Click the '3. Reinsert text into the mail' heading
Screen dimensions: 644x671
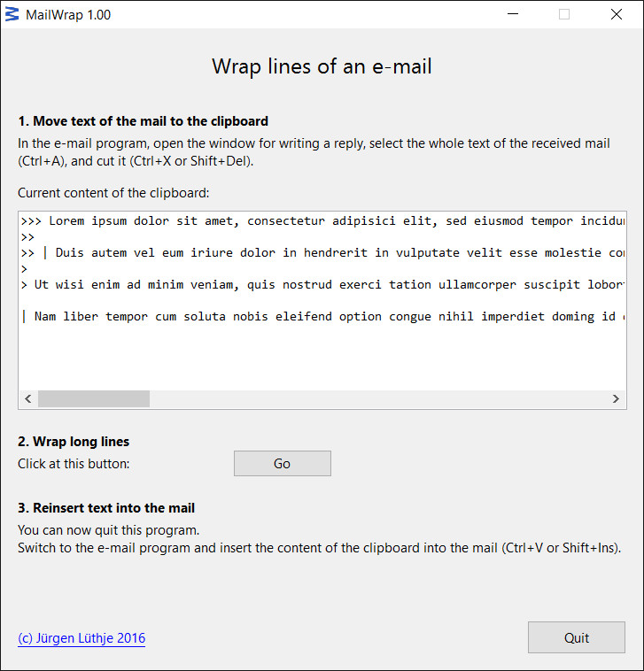tap(106, 508)
